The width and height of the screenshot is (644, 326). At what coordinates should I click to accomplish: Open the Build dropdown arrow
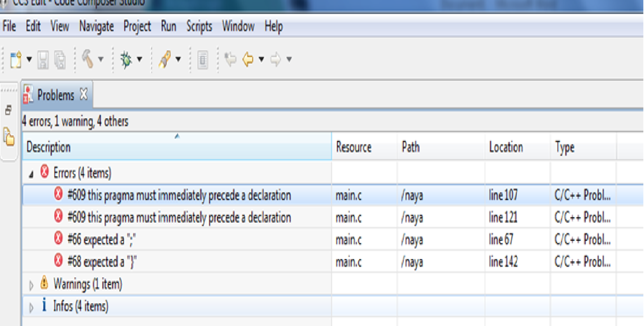point(101,59)
